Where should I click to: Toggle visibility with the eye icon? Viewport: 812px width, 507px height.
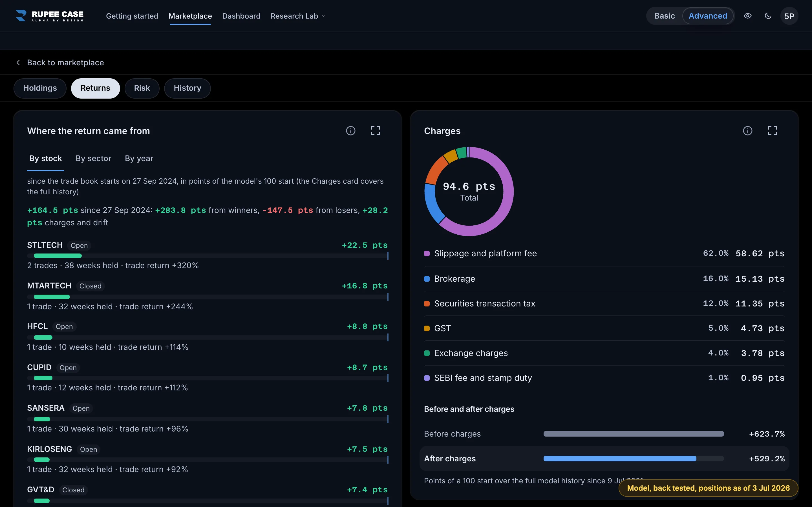[748, 16]
